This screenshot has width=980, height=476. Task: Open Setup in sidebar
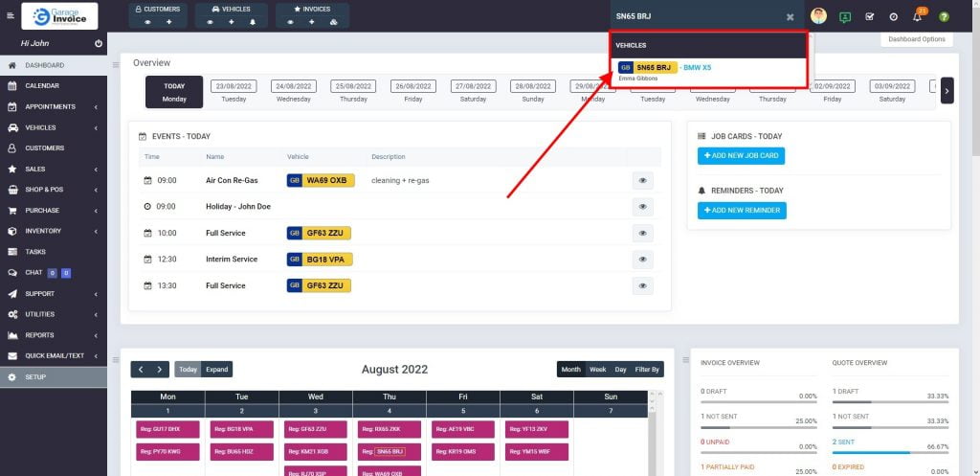(x=54, y=377)
